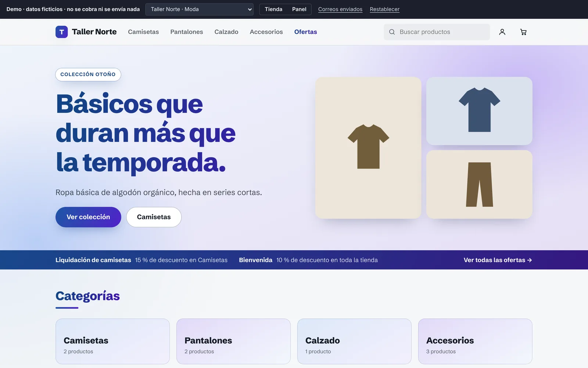The image size is (588, 368).
Task: Open the Camisetas category card
Action: pyautogui.click(x=112, y=342)
